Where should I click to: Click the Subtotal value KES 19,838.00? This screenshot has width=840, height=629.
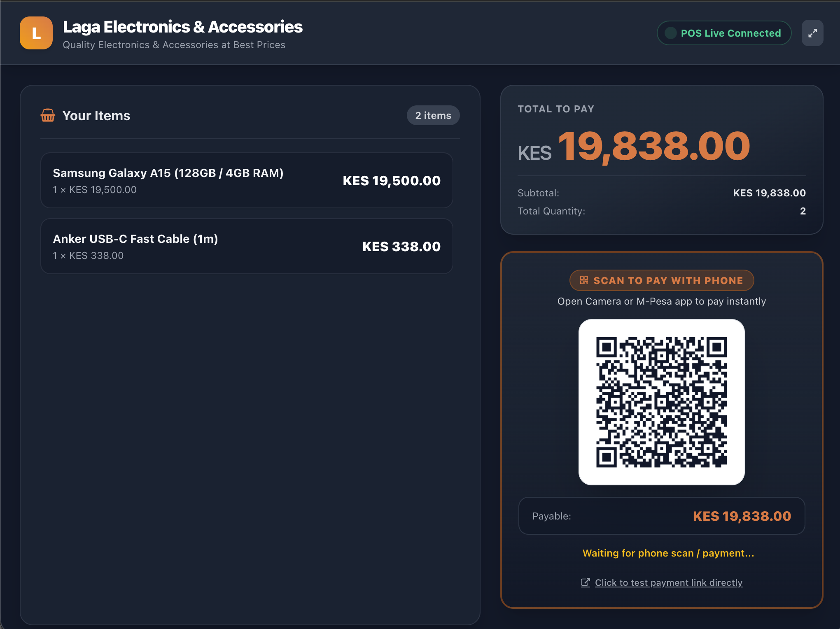pyautogui.click(x=769, y=193)
